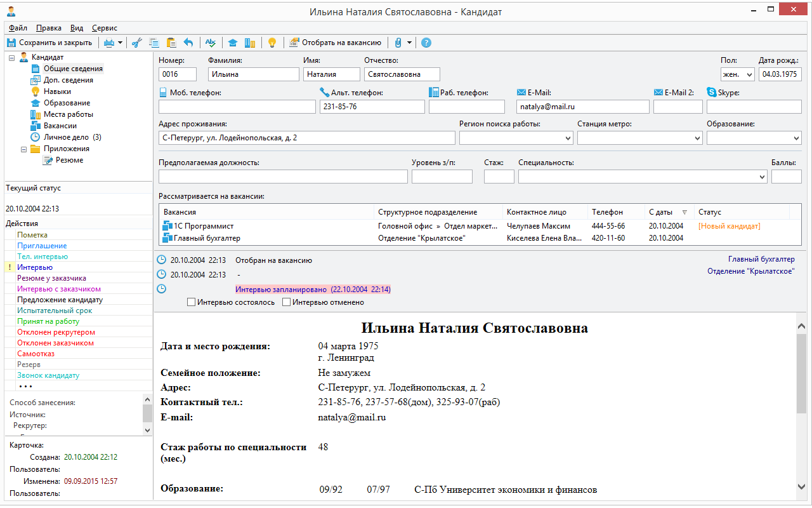
Task: Click the yellow exclamation mark beside 'Интервью'
Action: point(10,267)
